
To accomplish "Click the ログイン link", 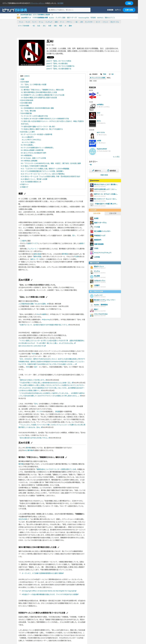I will 118,10.
